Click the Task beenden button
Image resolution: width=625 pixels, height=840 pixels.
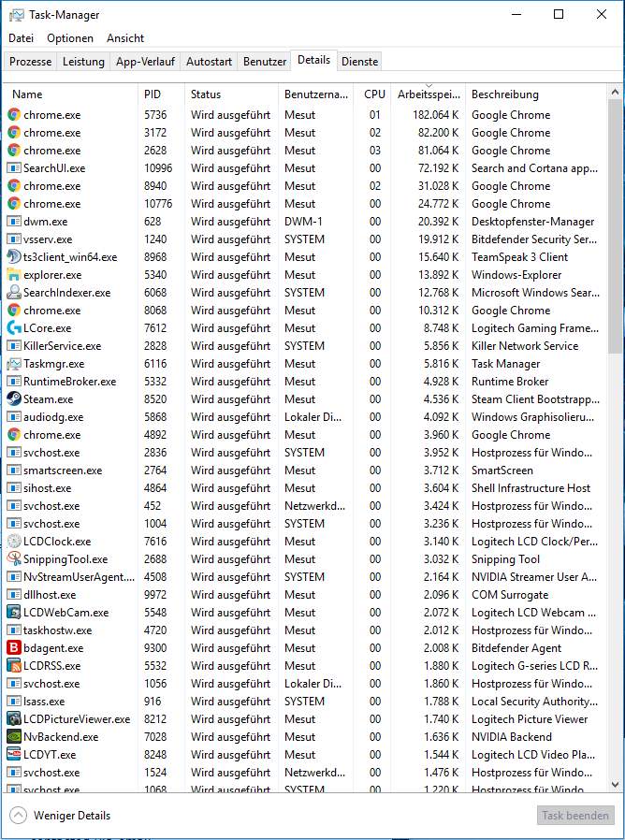(x=575, y=816)
